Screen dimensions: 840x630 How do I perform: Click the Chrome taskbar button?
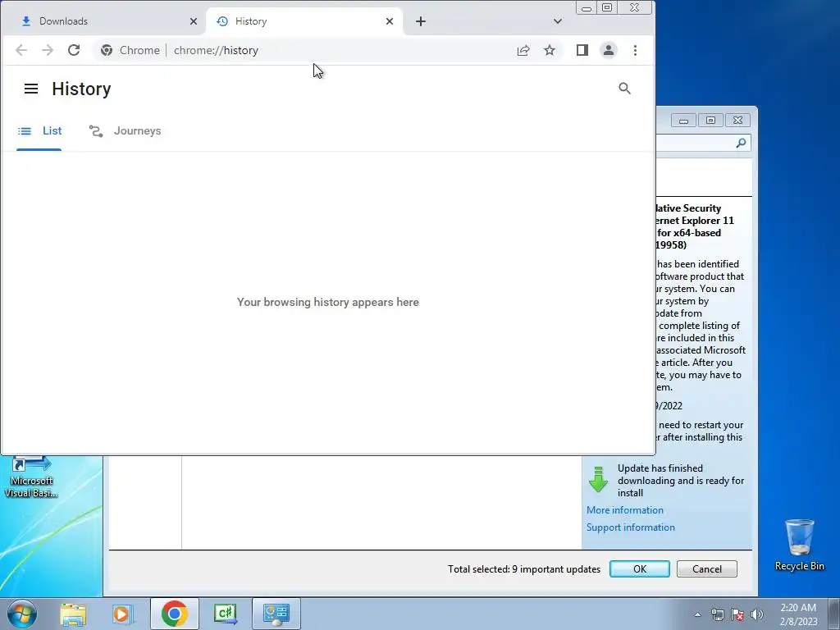point(174,614)
